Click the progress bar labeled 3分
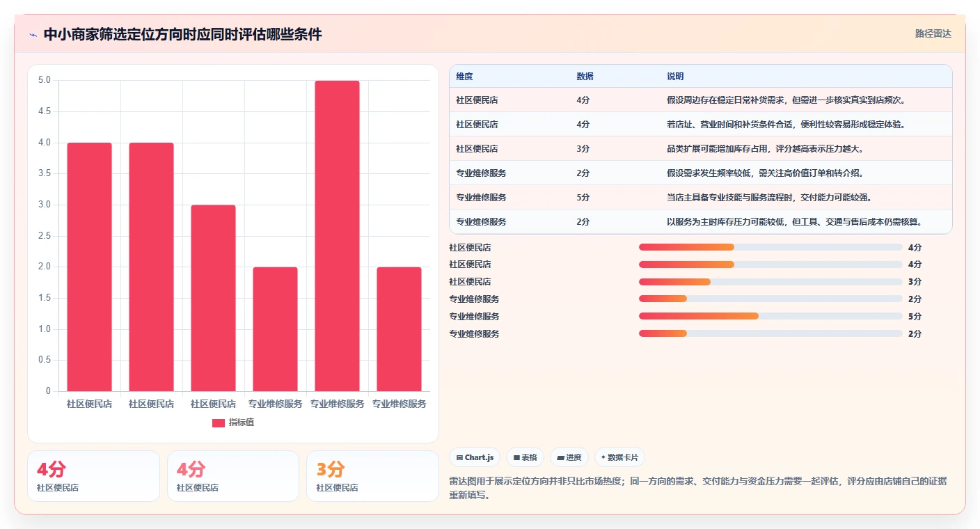Screen dimensions: 980x529 [770, 282]
